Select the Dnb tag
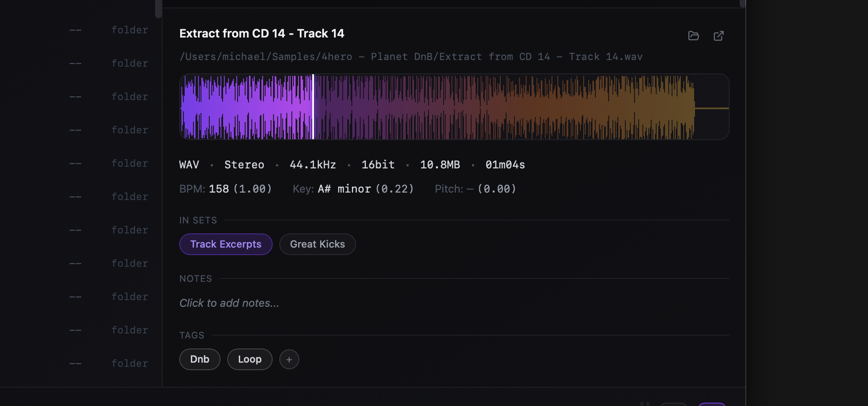Image resolution: width=868 pixels, height=406 pixels. click(x=200, y=359)
